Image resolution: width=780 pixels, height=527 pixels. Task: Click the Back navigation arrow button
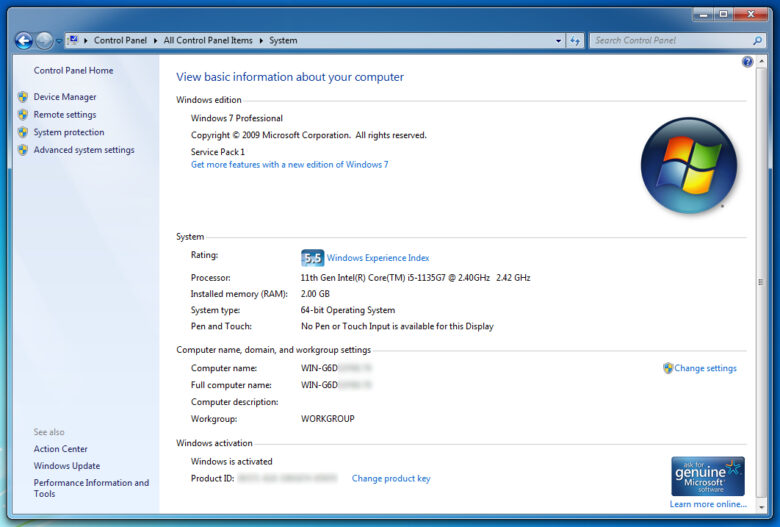tap(23, 41)
